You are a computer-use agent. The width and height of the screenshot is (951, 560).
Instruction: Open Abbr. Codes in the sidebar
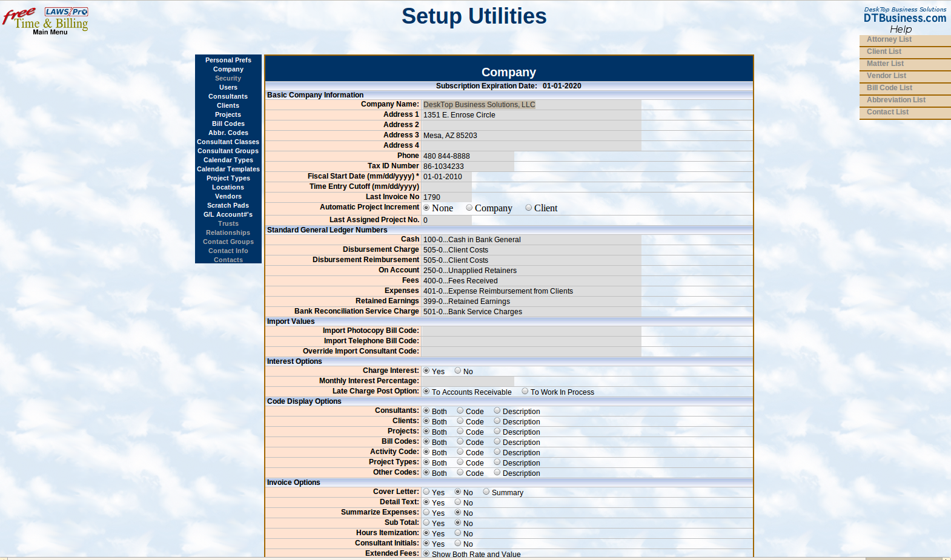[228, 133]
